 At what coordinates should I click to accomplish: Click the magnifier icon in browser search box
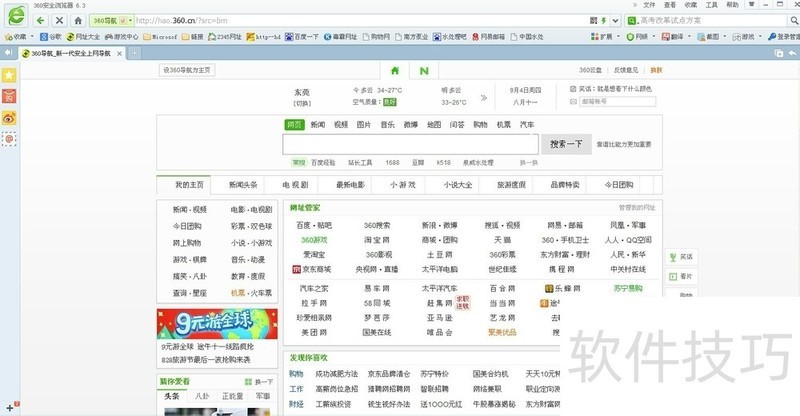(794, 20)
